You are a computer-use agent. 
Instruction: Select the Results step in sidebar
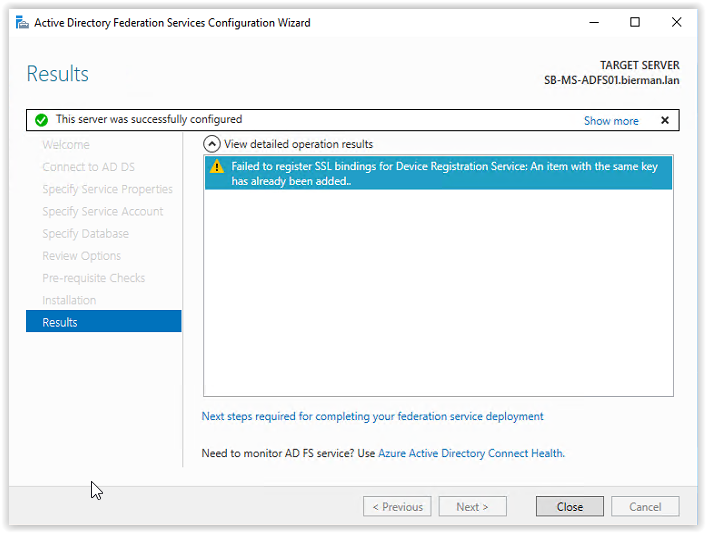pyautogui.click(x=104, y=322)
